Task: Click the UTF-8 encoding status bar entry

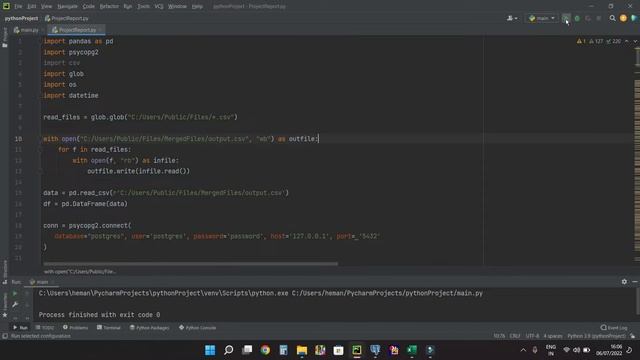Action: click(532, 336)
